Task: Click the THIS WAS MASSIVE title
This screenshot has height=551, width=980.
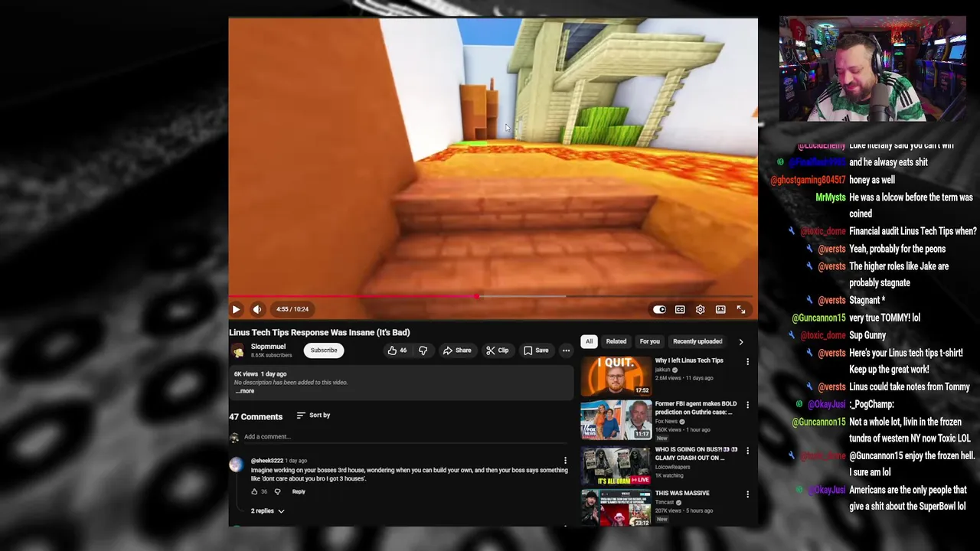Action: [x=682, y=493]
